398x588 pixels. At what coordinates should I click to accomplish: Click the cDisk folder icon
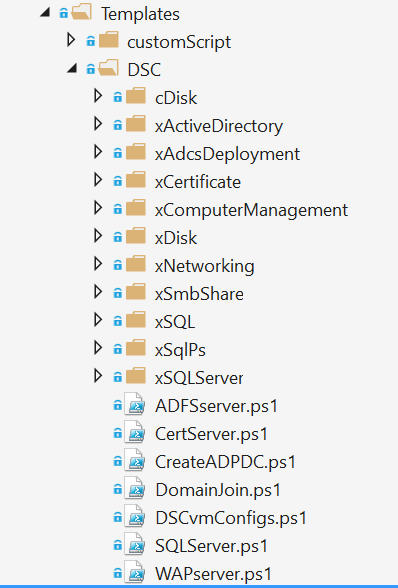pos(136,96)
